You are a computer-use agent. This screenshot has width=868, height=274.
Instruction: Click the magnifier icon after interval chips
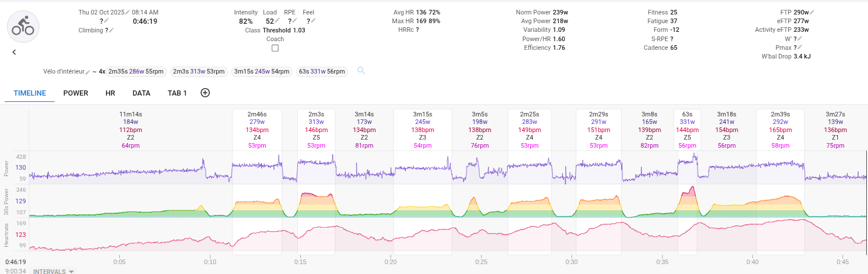[361, 71]
